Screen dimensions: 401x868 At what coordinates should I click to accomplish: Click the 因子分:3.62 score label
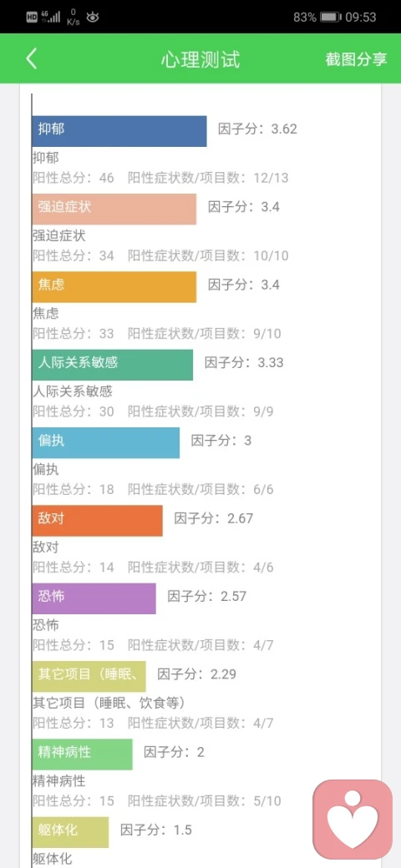click(x=257, y=129)
